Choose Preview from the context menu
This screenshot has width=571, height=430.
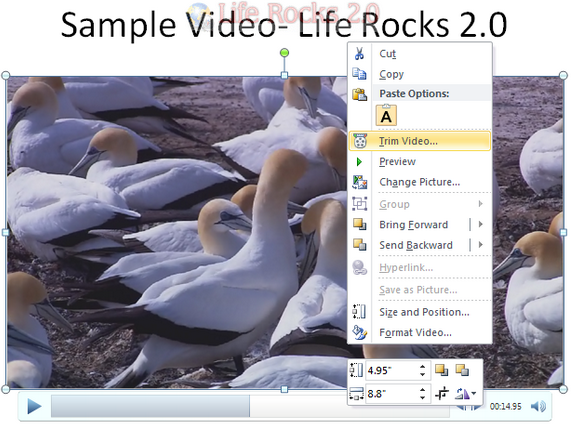point(420,162)
